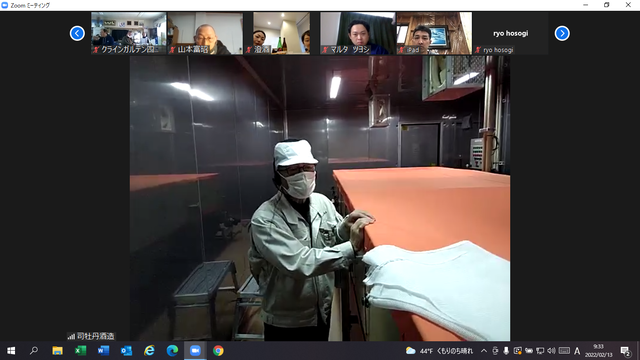Viewport: 640px width, 360px height.
Task: Click the muted mic icon on マルタ ツヨシ
Action: [x=325, y=50]
